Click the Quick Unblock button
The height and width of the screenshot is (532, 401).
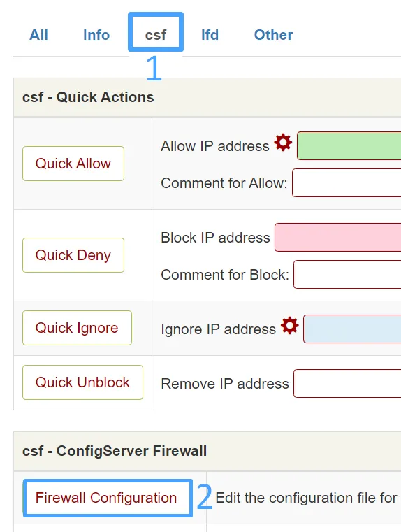(82, 382)
